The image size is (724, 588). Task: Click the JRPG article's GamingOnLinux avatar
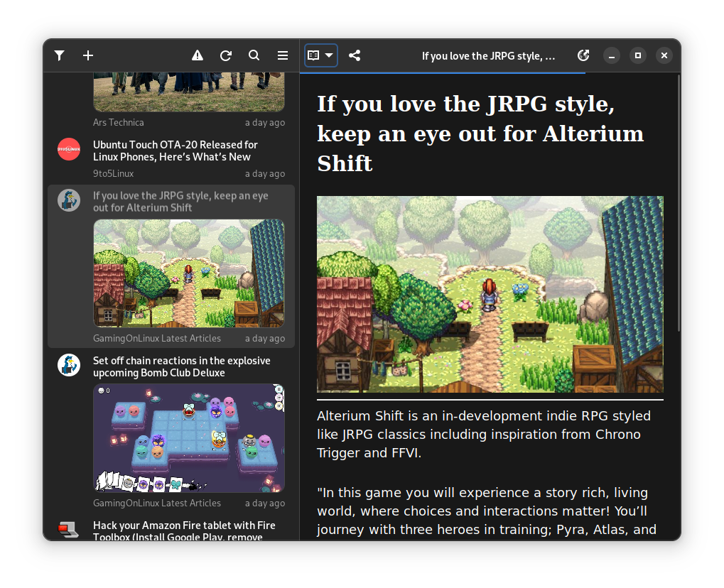tap(69, 200)
